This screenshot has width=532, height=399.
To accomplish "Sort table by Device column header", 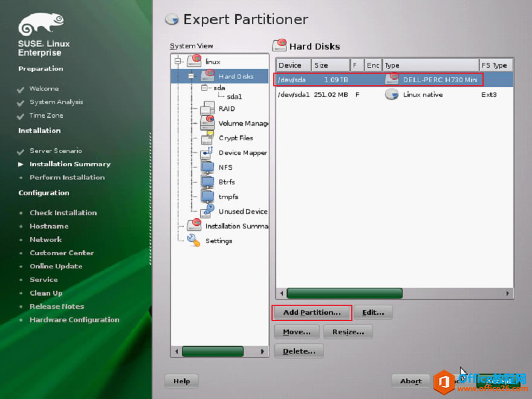I will [293, 65].
